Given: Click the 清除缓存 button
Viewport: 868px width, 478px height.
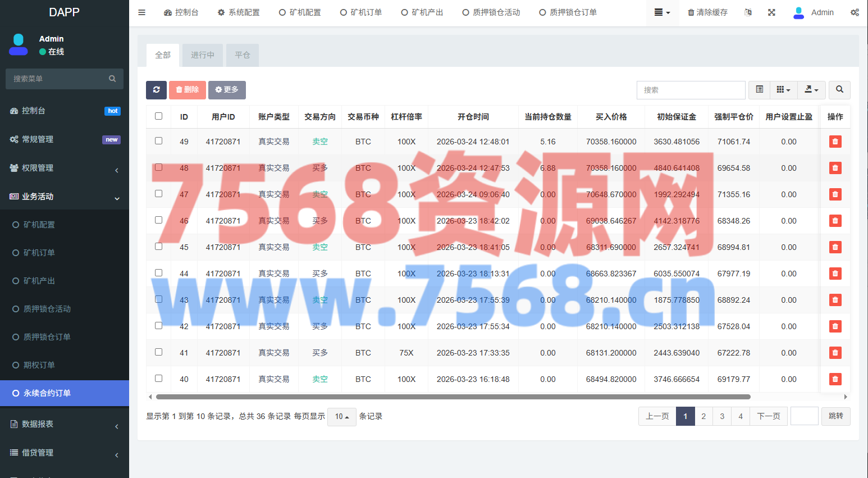Looking at the screenshot, I should pos(707,12).
